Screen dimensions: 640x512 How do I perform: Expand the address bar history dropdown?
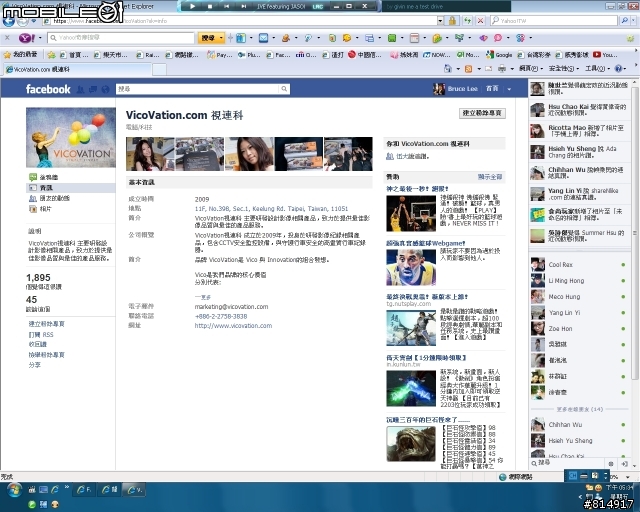click(440, 20)
